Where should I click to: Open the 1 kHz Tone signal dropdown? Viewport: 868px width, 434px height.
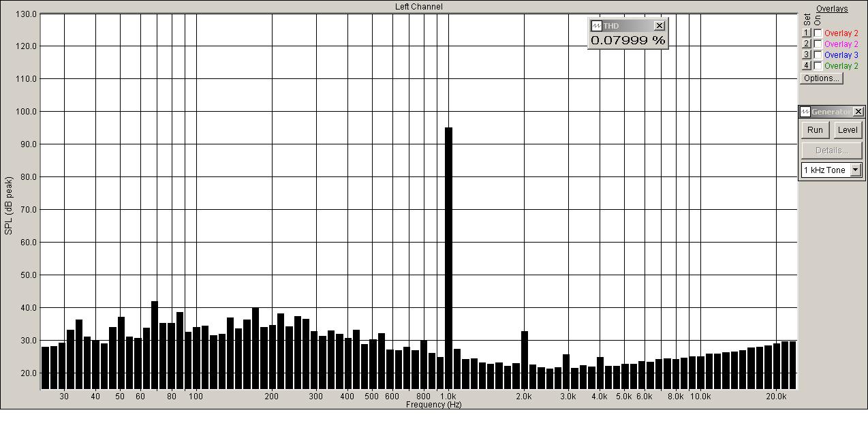856,170
